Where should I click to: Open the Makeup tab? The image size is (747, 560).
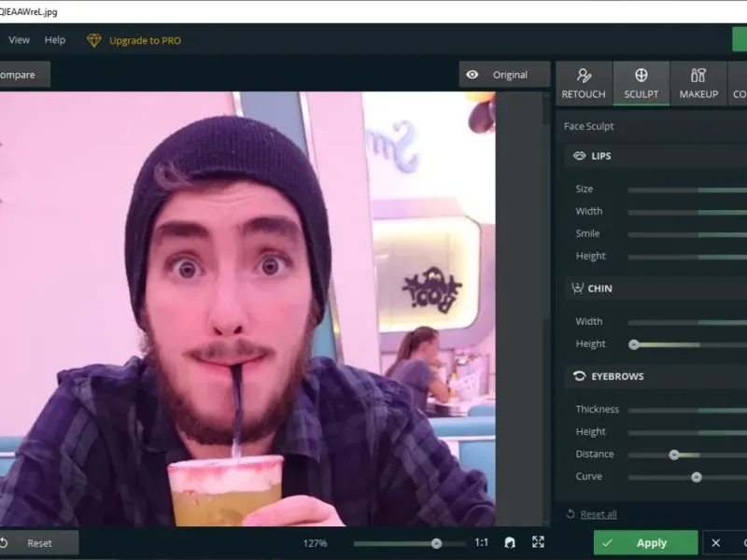[698, 83]
